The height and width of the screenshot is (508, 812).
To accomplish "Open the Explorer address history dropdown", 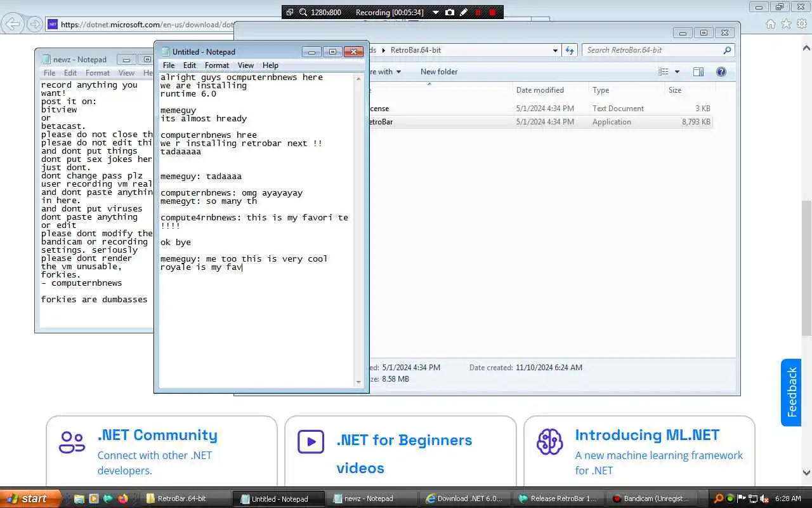I will (x=555, y=50).
